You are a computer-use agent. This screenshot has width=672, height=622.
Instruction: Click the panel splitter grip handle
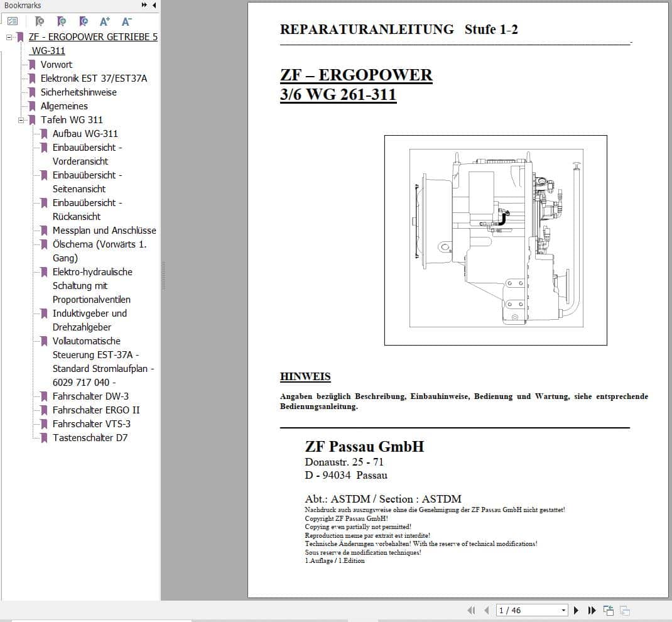[x=163, y=276]
